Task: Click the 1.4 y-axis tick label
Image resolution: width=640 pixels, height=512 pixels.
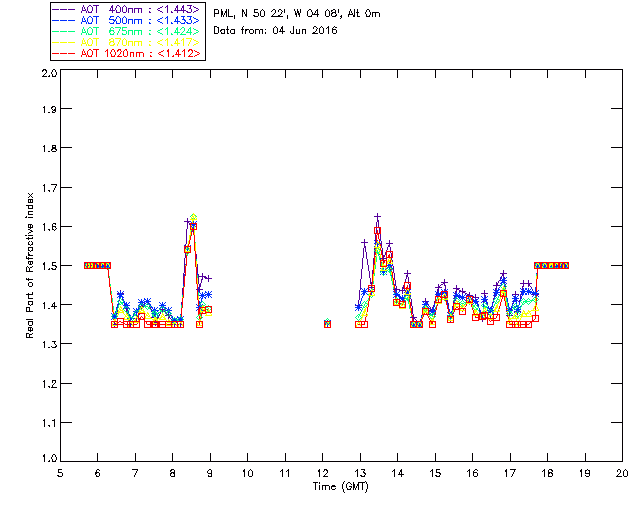Action: (49, 305)
